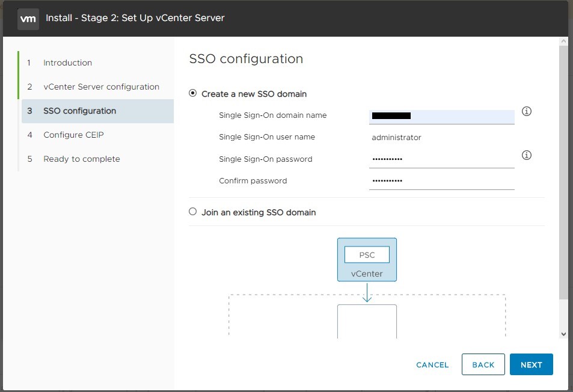
Task: Click the NEXT button
Action: (532, 364)
